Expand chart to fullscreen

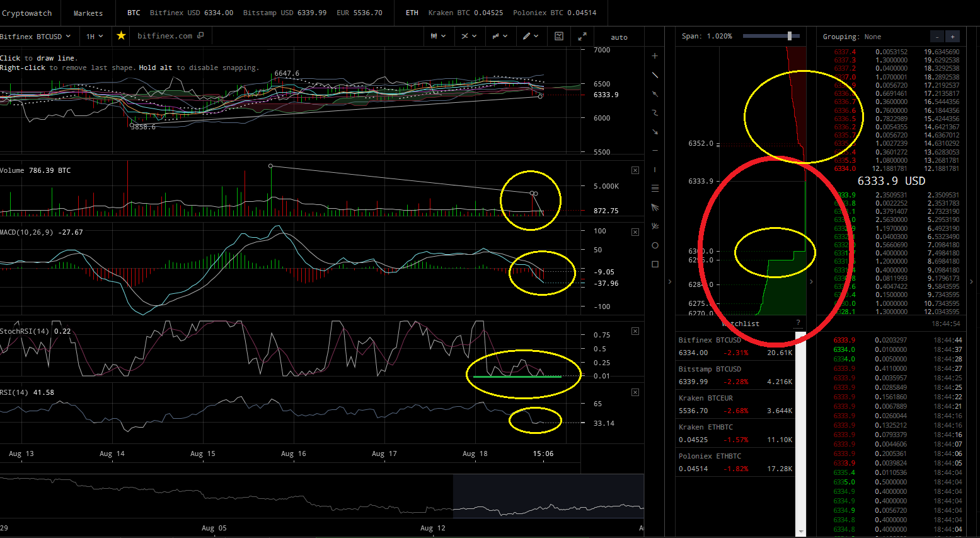[x=582, y=36]
